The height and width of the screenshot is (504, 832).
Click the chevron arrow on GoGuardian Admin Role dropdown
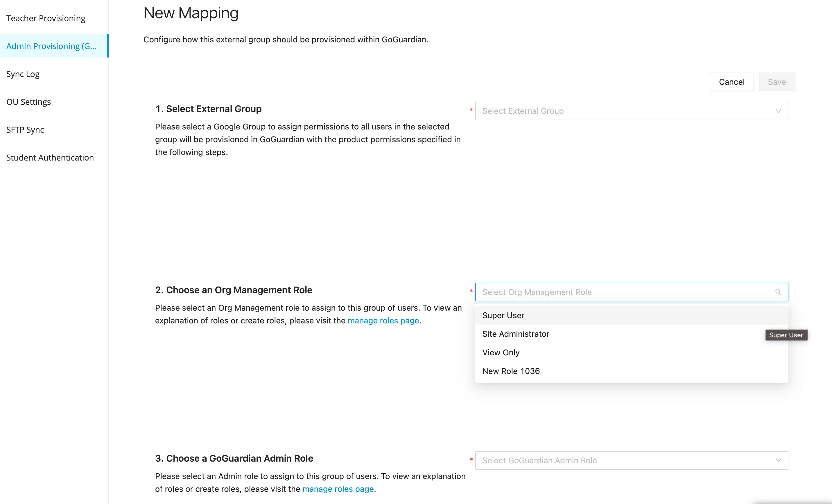[x=778, y=460]
